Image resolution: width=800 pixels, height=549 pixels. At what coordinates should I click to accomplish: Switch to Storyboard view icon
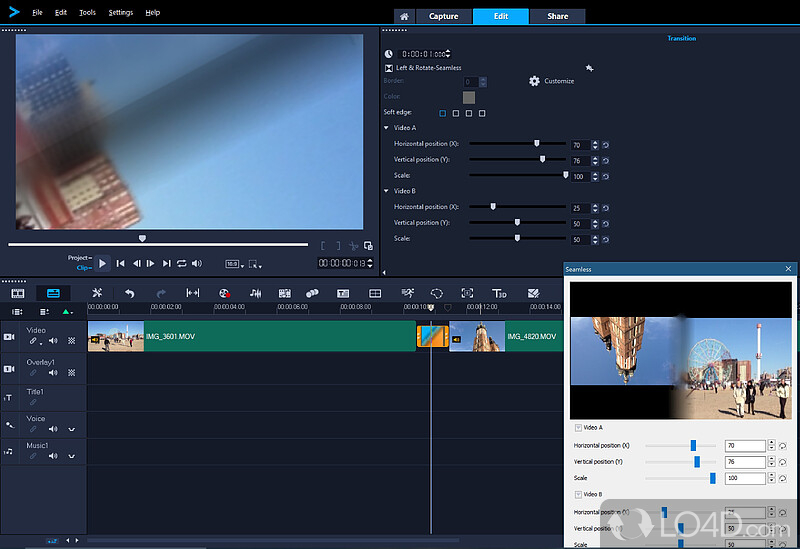coord(18,293)
